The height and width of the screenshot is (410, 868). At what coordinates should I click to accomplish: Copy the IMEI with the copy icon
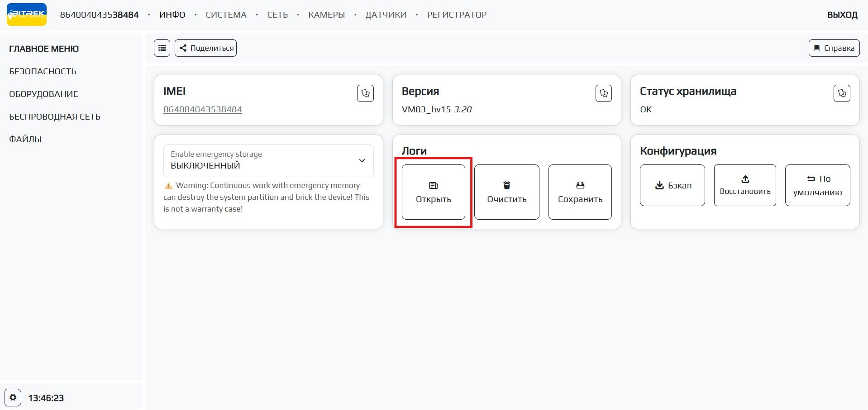click(365, 93)
